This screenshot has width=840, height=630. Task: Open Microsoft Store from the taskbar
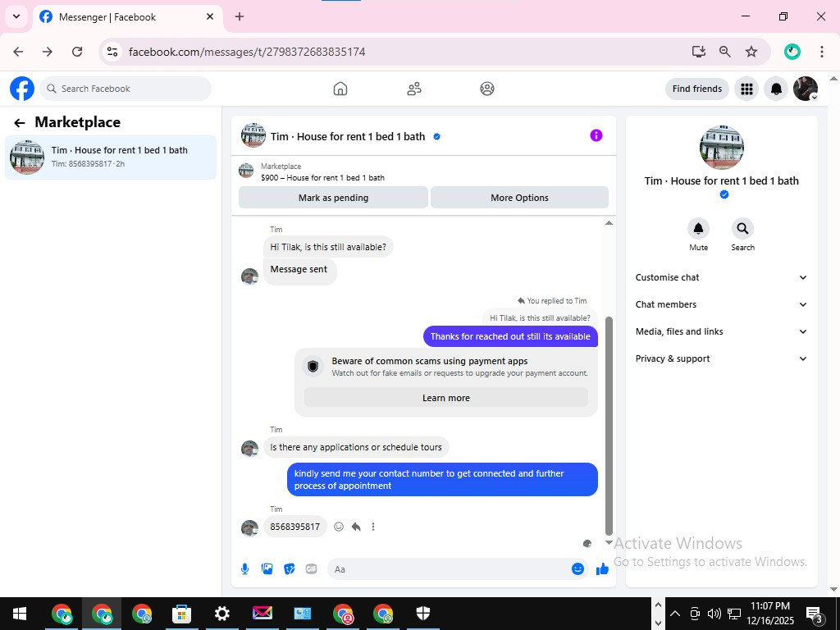click(181, 614)
